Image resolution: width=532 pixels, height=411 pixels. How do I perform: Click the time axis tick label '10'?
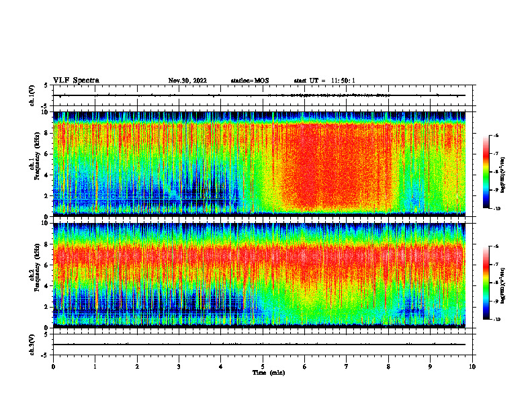472,367
